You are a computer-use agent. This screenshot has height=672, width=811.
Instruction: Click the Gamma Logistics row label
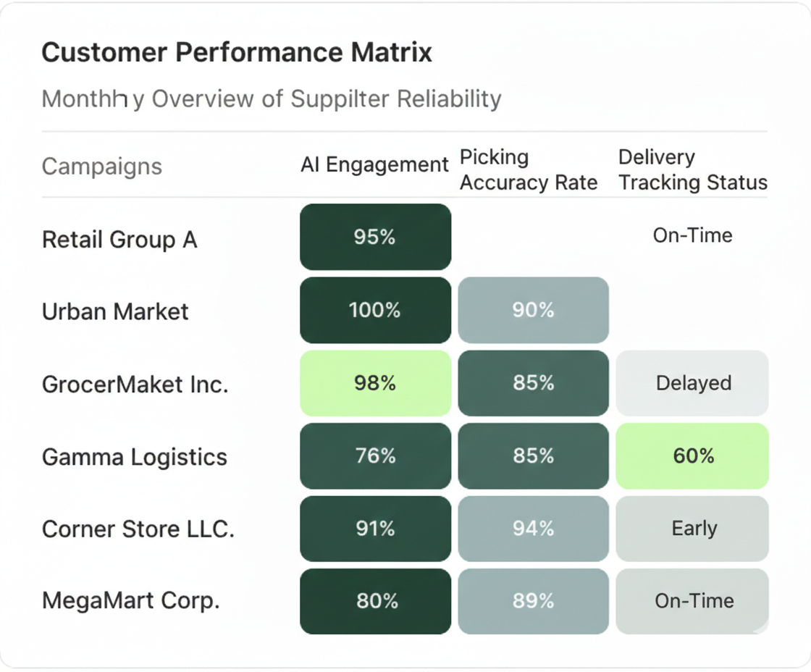click(x=134, y=457)
